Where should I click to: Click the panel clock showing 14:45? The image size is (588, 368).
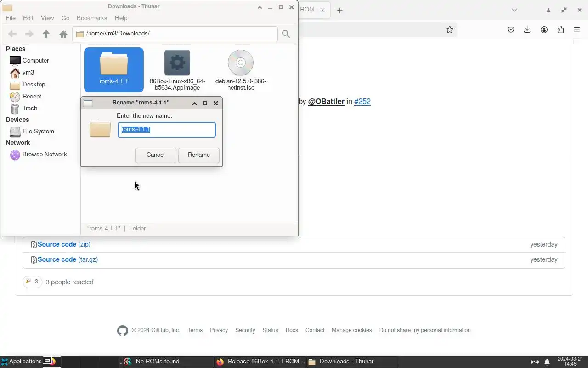tap(570, 362)
